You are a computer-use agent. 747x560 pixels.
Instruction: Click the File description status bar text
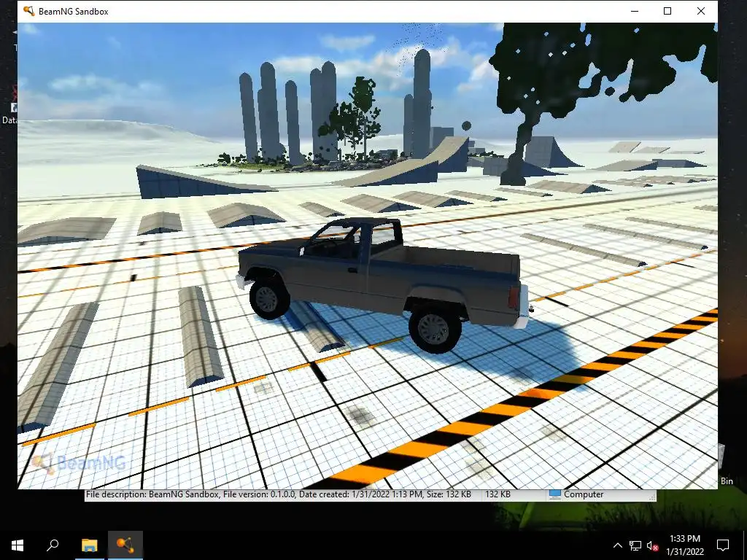pyautogui.click(x=279, y=494)
